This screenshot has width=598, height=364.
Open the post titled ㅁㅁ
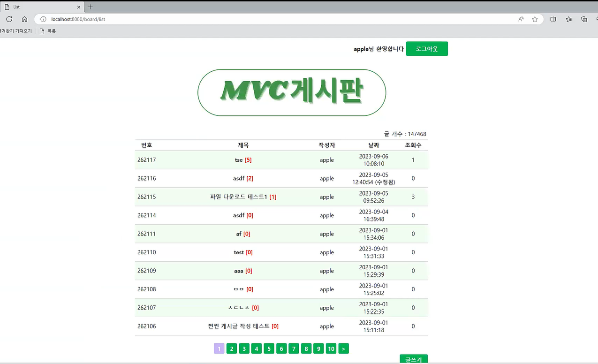[x=243, y=289]
